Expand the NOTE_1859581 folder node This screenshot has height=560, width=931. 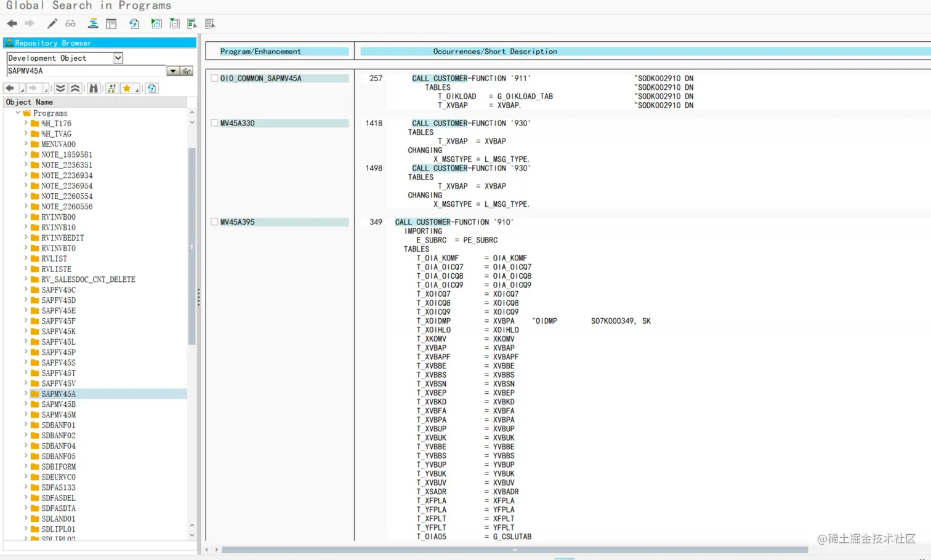tap(26, 154)
